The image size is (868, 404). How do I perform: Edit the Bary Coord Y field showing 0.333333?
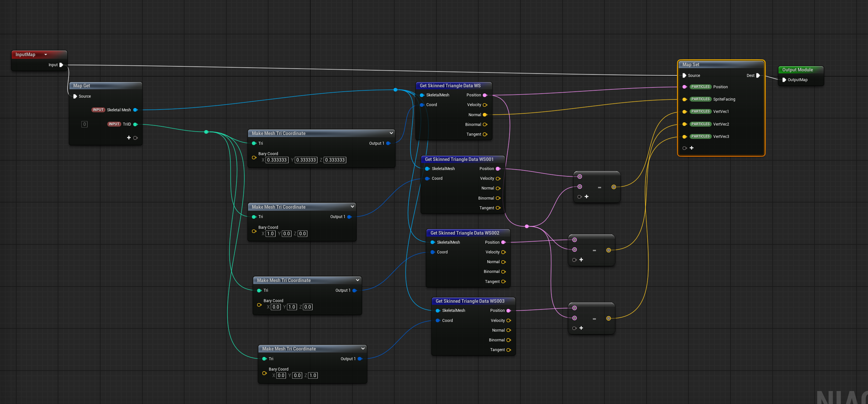pyautogui.click(x=306, y=160)
